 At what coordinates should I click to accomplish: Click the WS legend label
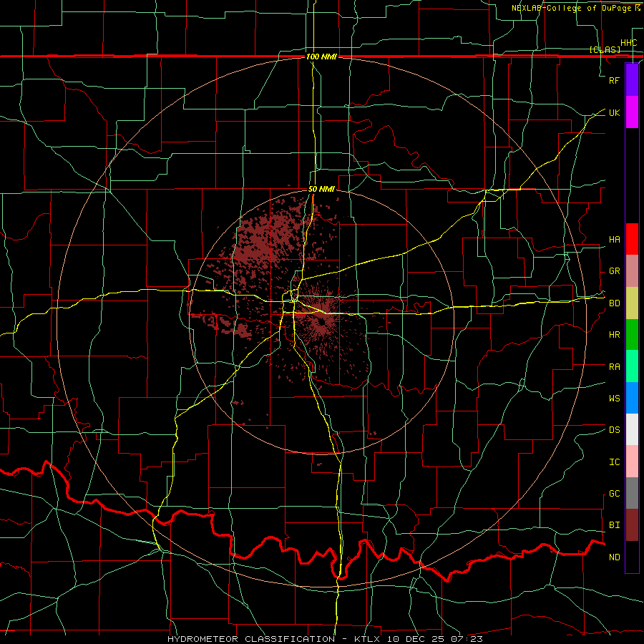pyautogui.click(x=614, y=399)
